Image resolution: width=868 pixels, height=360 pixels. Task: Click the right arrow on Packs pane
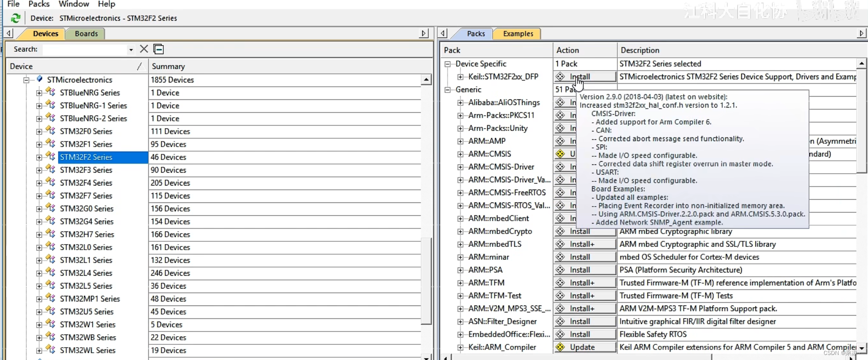pos(862,33)
